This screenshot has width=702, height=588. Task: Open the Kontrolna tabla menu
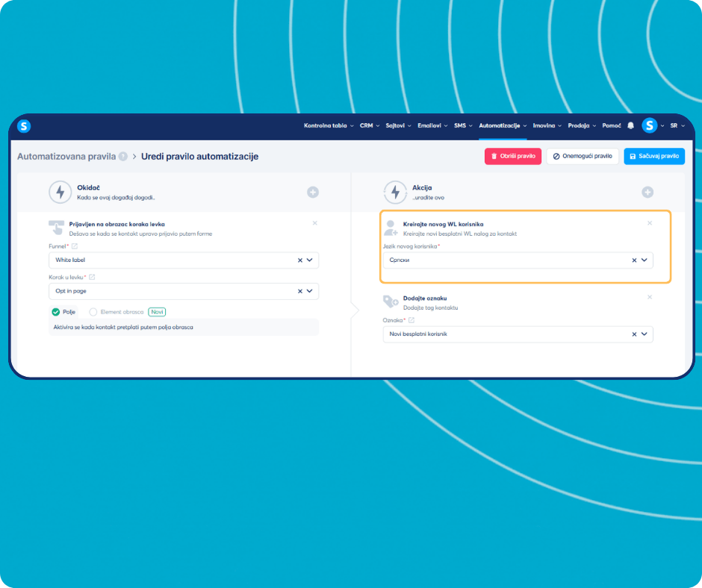pos(329,126)
